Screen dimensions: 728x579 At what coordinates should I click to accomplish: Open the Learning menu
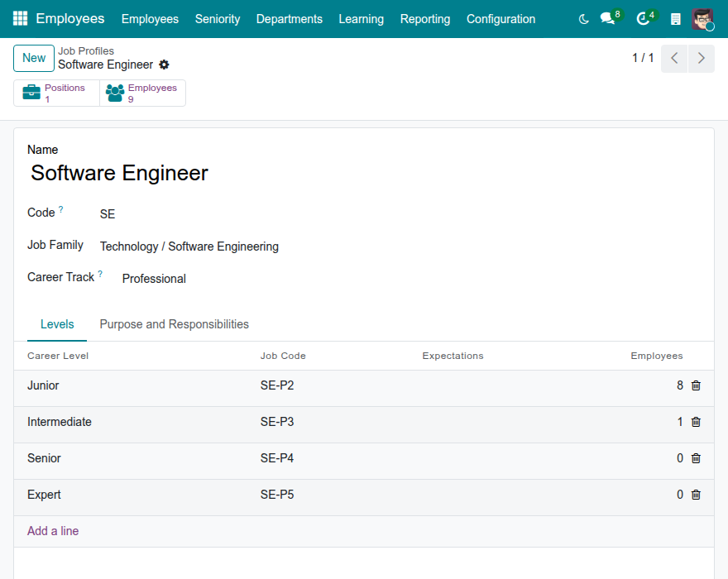(x=362, y=19)
